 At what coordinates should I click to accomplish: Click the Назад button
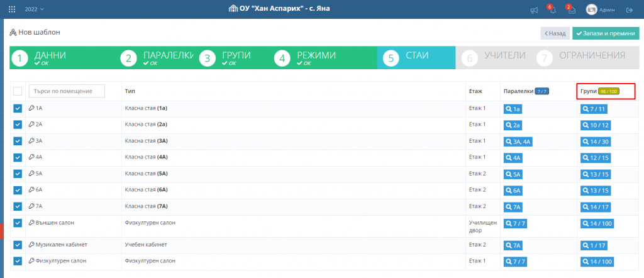[555, 33]
